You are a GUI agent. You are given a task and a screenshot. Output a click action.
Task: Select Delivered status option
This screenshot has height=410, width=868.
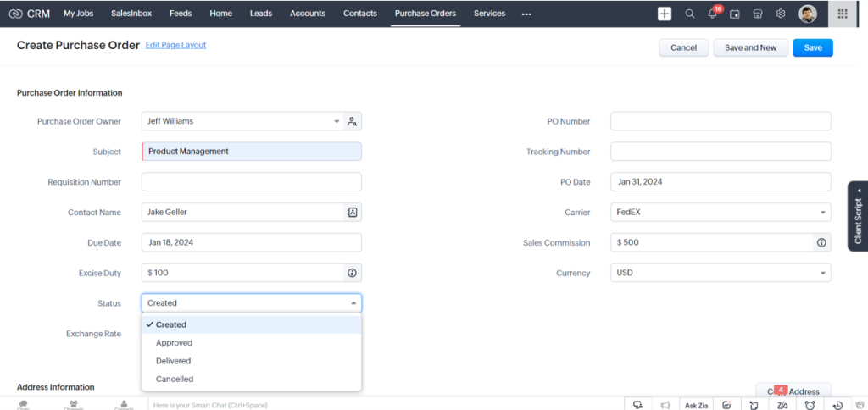(x=252, y=361)
